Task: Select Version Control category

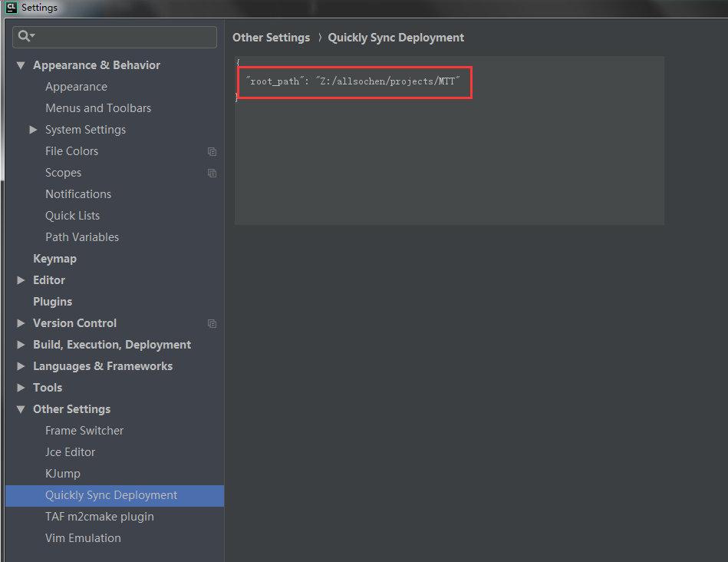Action: click(74, 323)
